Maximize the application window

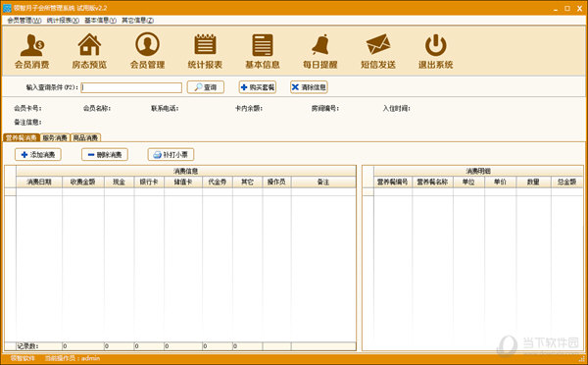[567, 8]
